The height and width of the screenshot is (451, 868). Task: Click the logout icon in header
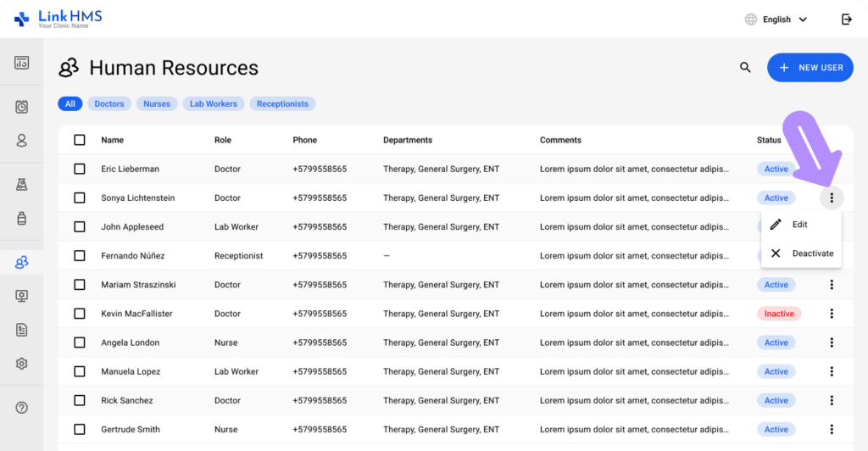847,19
